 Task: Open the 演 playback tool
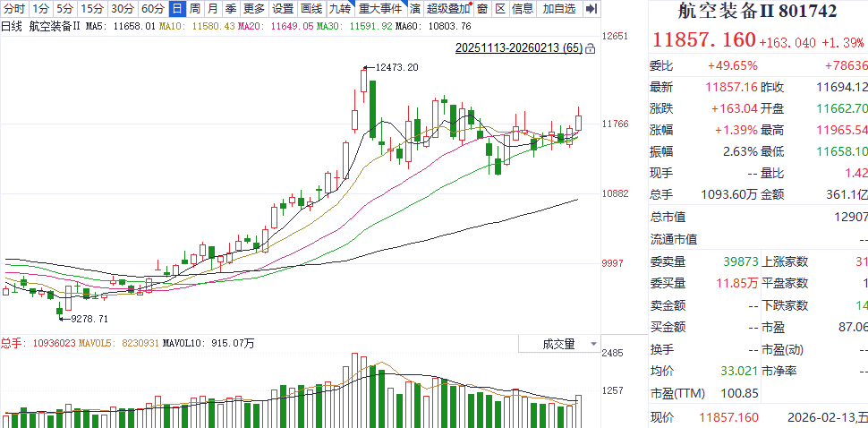(x=415, y=9)
